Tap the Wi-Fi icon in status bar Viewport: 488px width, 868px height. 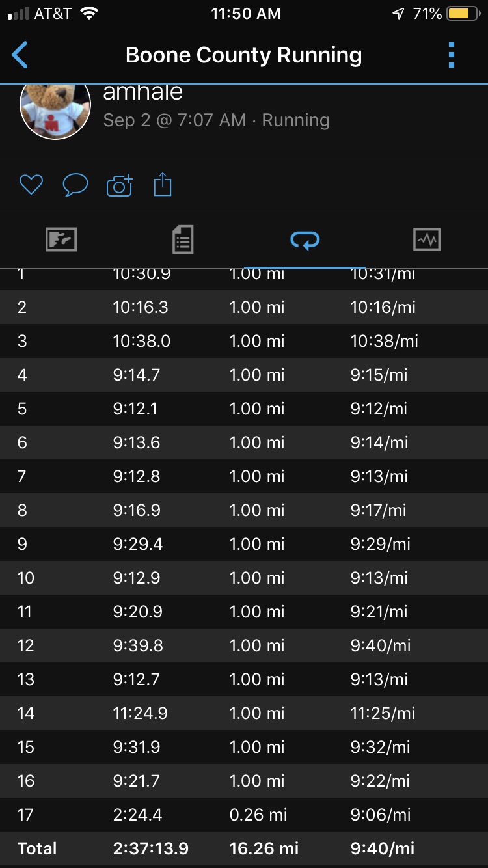(x=88, y=14)
